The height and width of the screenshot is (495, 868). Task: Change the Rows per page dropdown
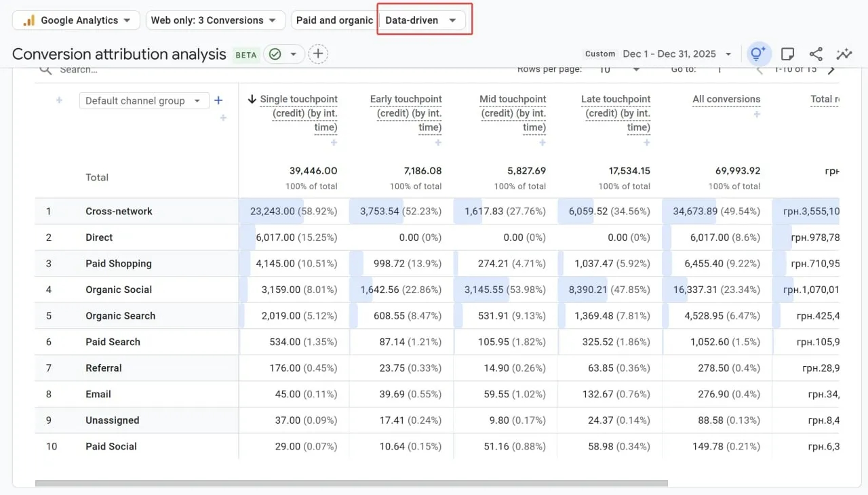click(x=619, y=70)
